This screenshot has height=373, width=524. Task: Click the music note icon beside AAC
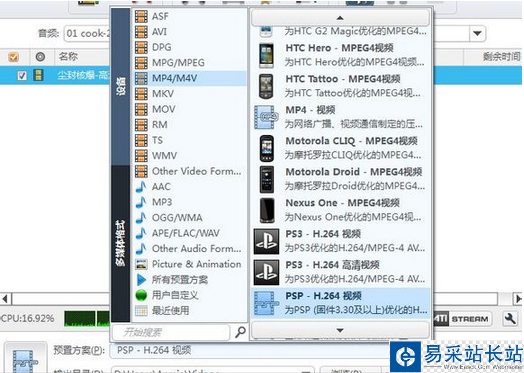pyautogui.click(x=141, y=186)
